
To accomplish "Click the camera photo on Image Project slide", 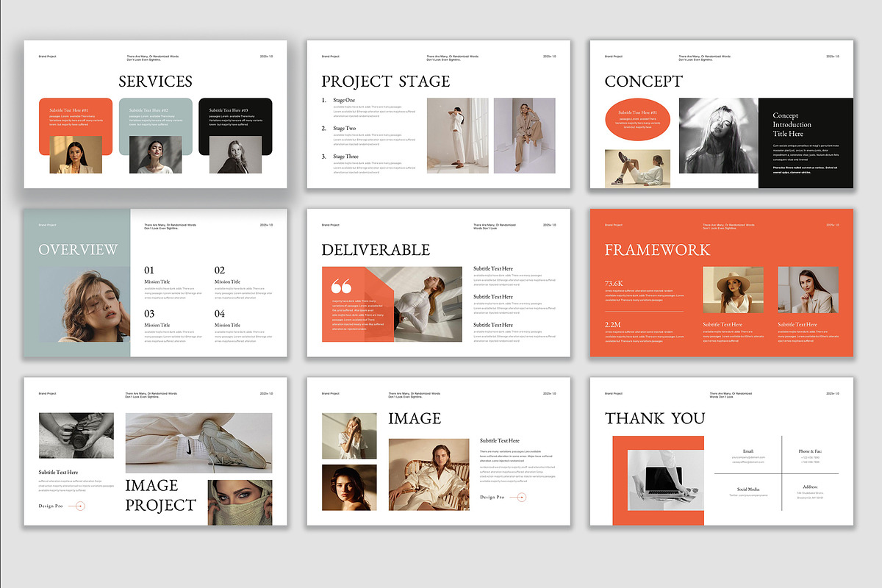I will click(76, 436).
